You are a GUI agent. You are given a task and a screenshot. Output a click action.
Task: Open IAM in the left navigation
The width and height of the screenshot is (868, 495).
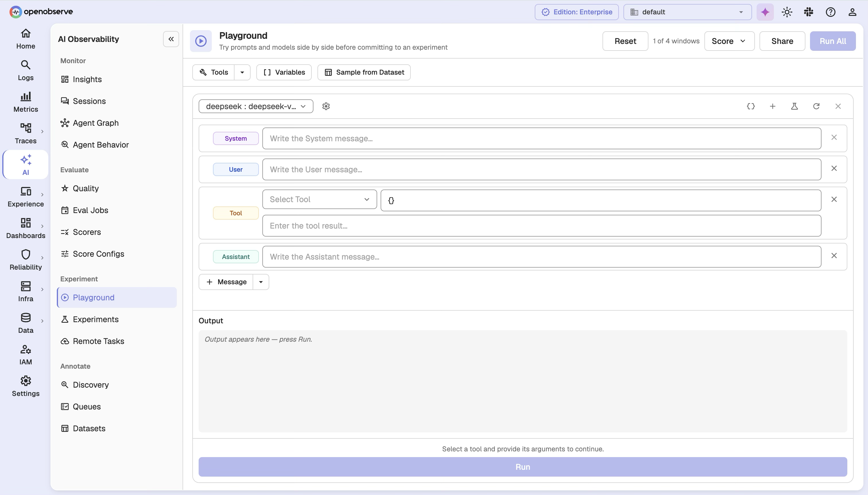point(26,355)
